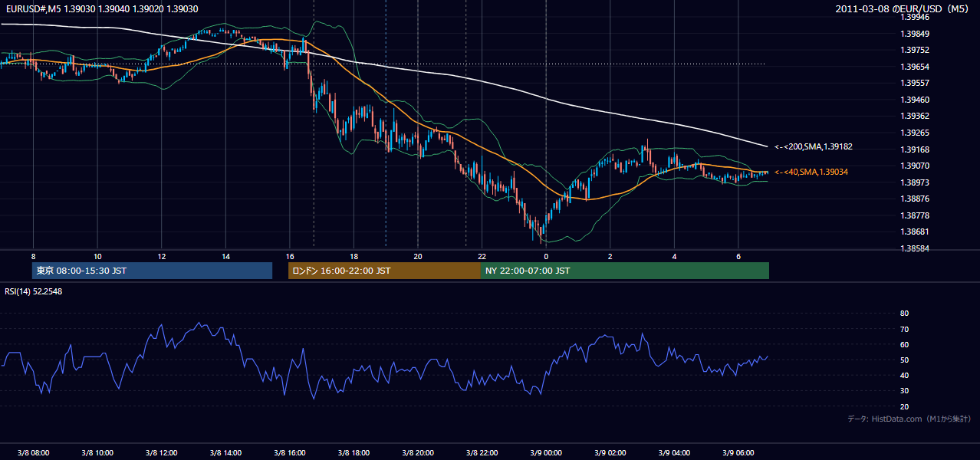
Task: Click hour tick 10 below price chart
Action: pos(97,256)
